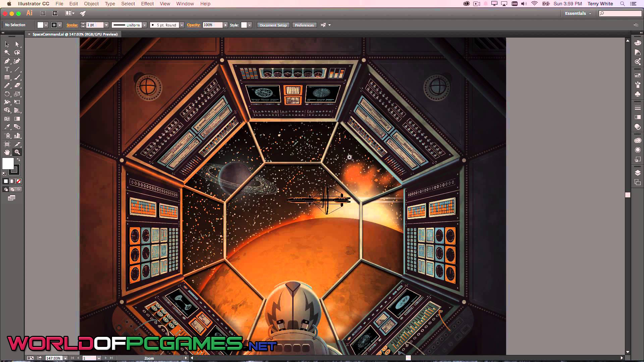Screen dimensions: 644x362
Task: Open the Creative Cloud Libraries panel icon
Action: 638,140
